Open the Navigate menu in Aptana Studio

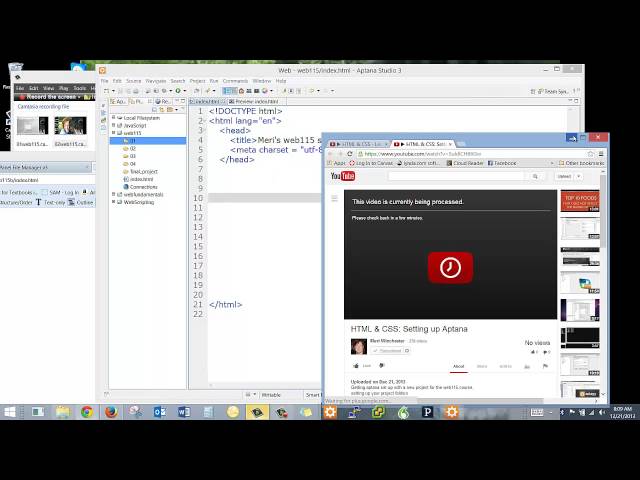[156, 81]
